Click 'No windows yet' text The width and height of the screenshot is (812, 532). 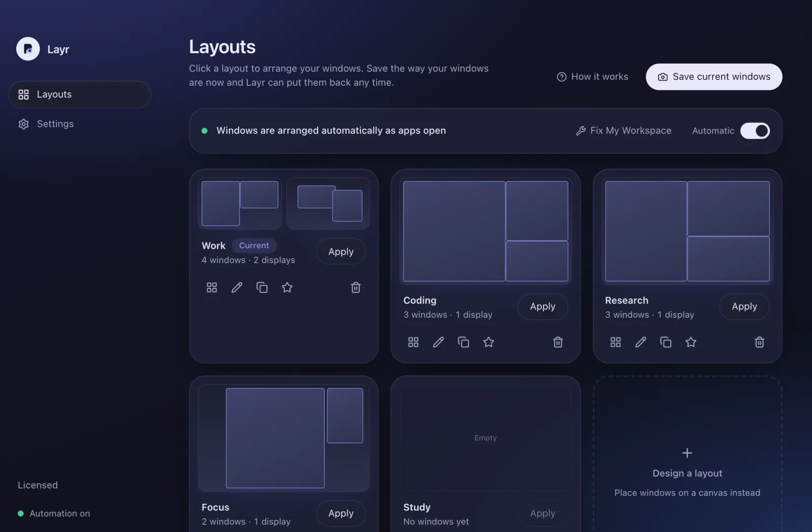pyautogui.click(x=436, y=522)
